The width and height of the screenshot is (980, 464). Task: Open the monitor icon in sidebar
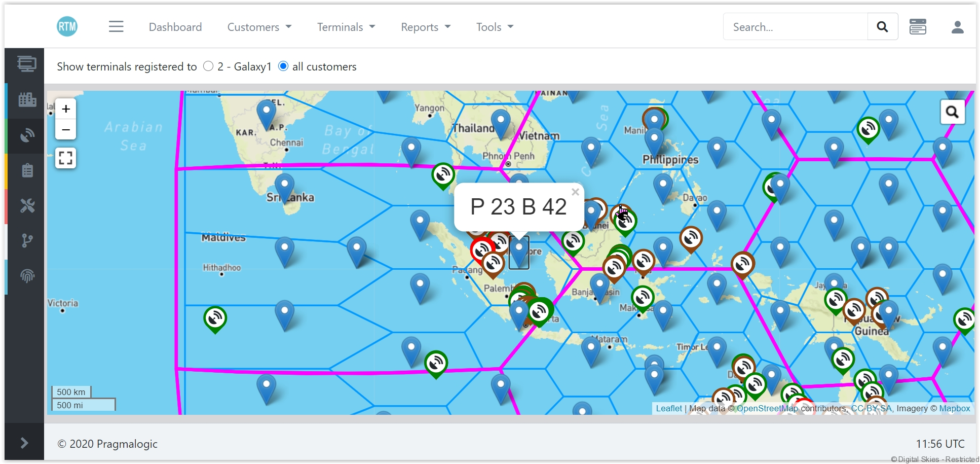point(27,64)
